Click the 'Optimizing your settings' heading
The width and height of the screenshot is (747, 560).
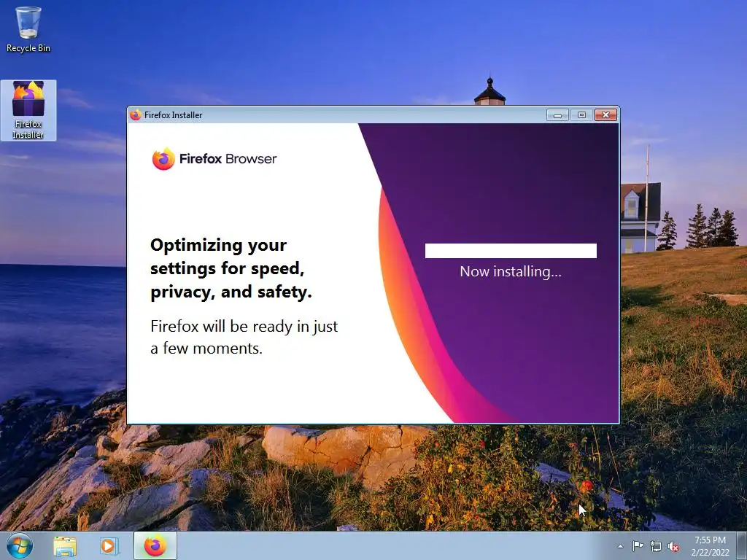click(x=231, y=268)
